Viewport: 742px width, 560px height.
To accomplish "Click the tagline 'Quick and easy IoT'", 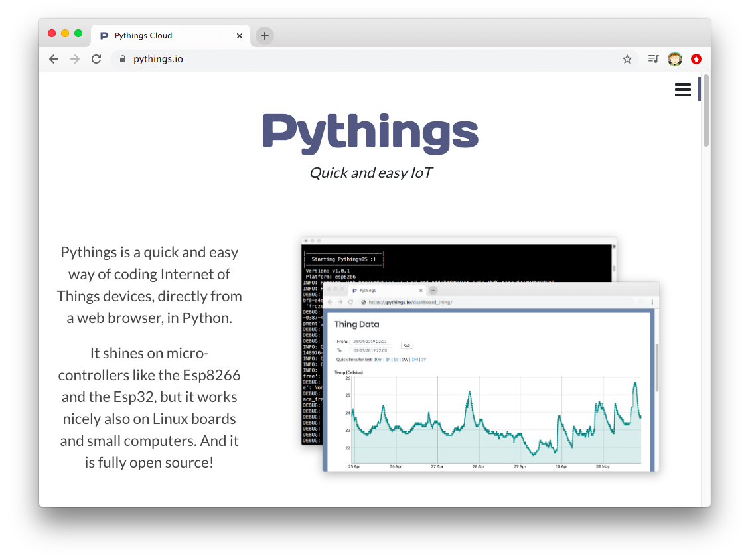I will click(370, 173).
